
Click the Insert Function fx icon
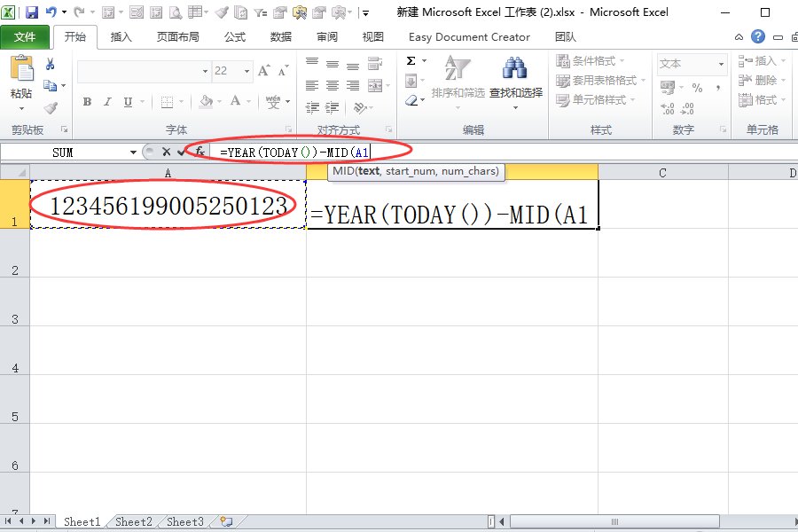click(x=200, y=152)
